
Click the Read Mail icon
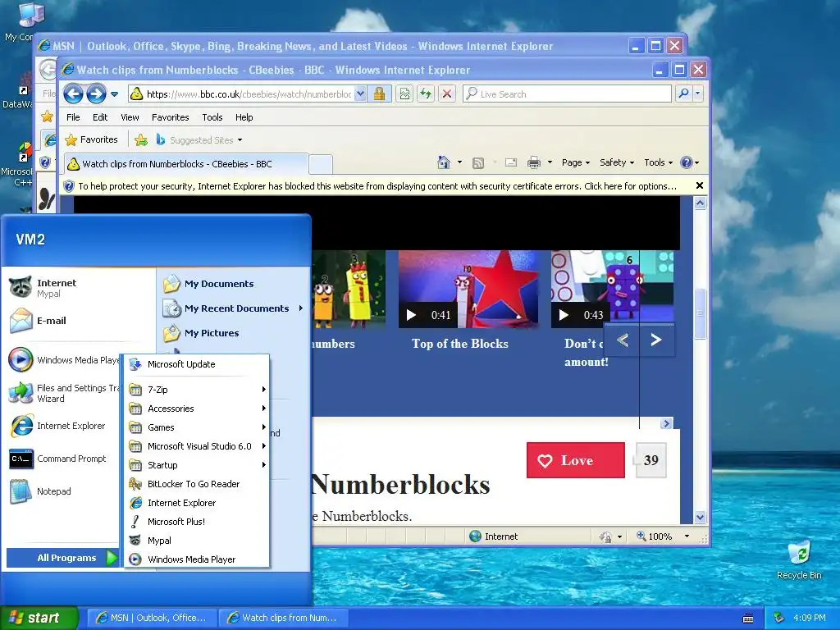(x=511, y=162)
